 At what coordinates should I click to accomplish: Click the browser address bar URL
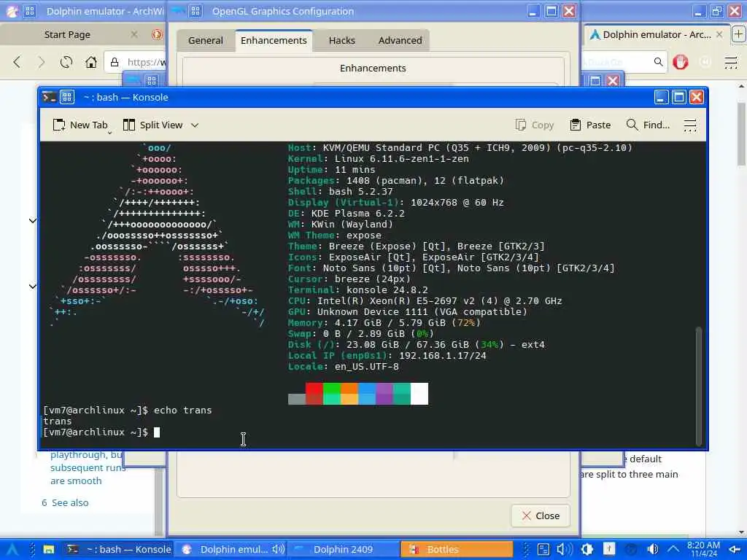147,62
